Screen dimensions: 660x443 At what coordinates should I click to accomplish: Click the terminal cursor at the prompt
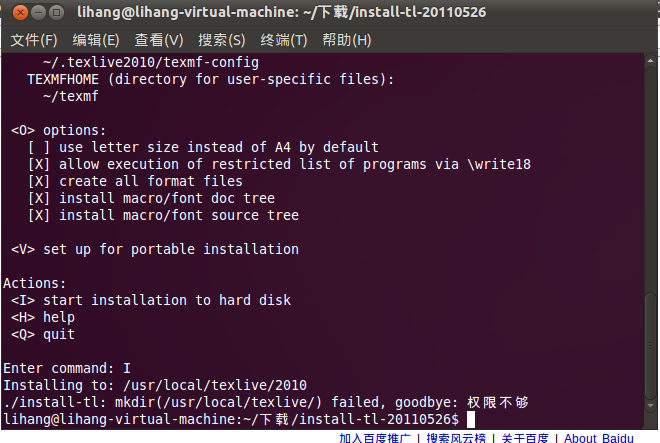pyautogui.click(x=471, y=419)
